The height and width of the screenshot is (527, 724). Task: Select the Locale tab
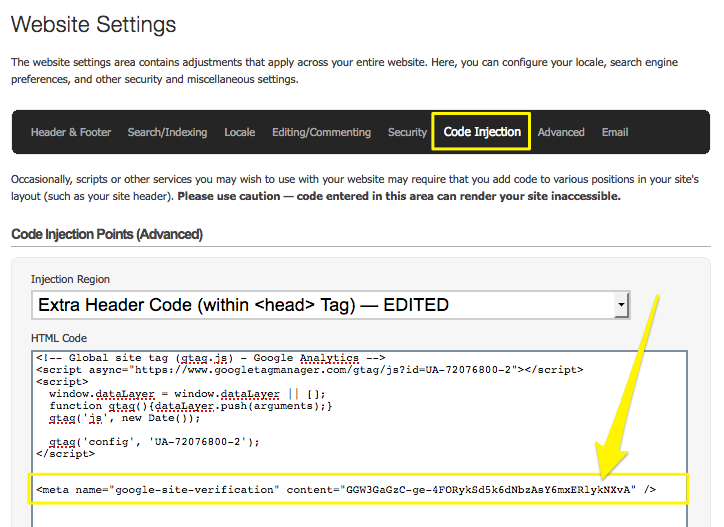(239, 132)
